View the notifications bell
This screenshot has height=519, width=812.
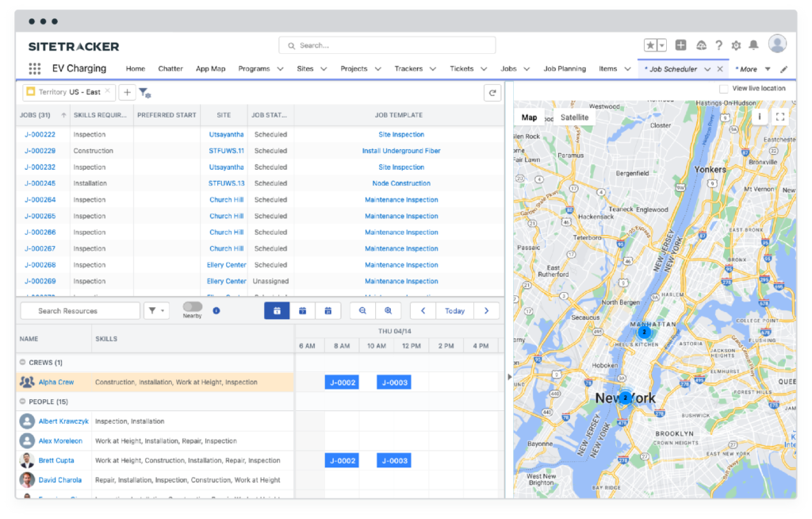point(753,45)
